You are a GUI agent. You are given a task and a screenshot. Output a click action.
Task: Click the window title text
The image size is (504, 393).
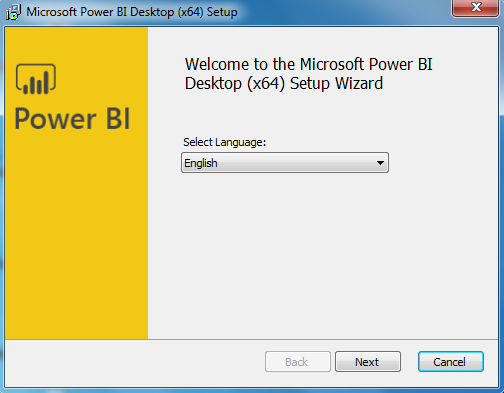pos(132,12)
